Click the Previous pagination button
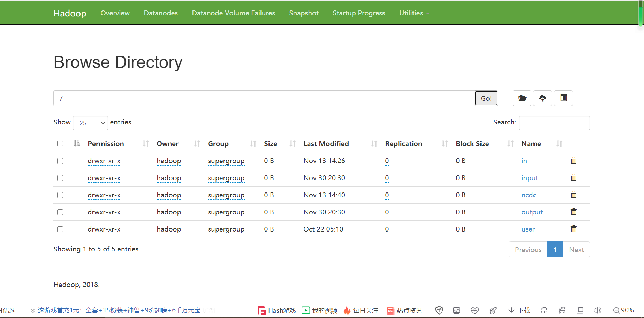 coord(528,250)
